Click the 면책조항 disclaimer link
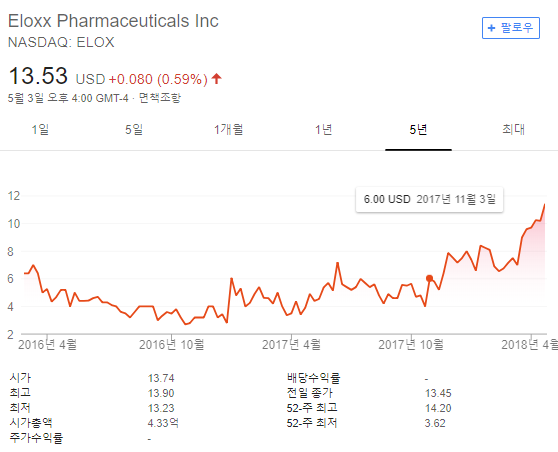This screenshot has width=558, height=452. click(x=160, y=98)
